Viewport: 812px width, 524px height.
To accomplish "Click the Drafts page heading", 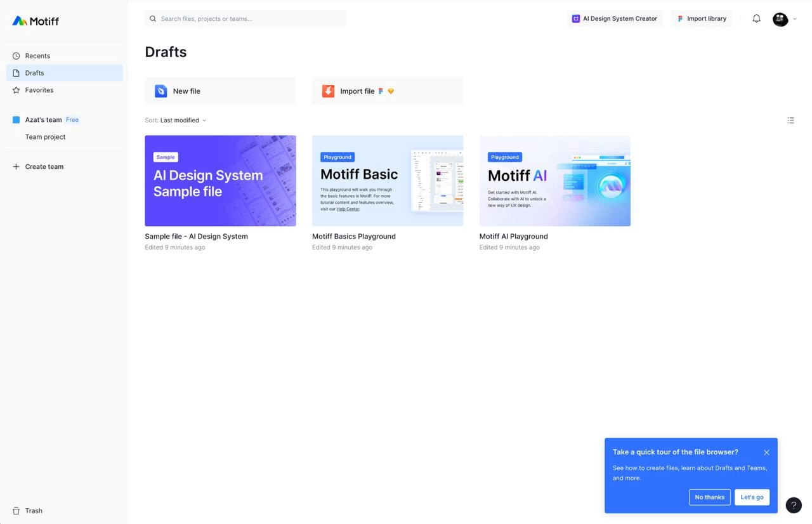I will tap(166, 52).
